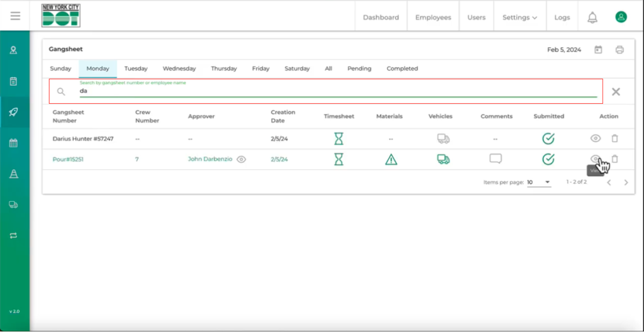
Task: Click the warning materials icon for Pour#15251
Action: (391, 160)
